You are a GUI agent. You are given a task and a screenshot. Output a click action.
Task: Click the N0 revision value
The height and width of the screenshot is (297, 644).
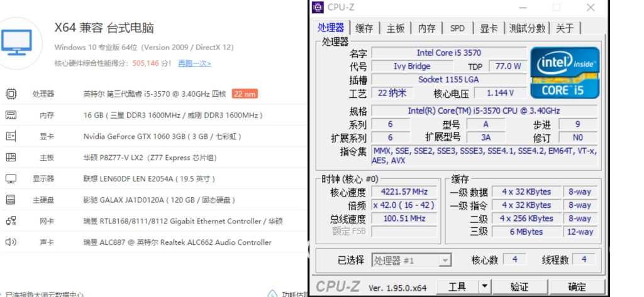coord(577,138)
